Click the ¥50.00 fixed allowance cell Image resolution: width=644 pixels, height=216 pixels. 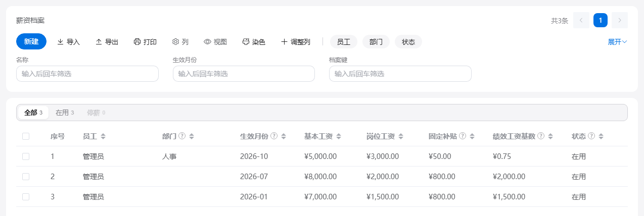440,156
